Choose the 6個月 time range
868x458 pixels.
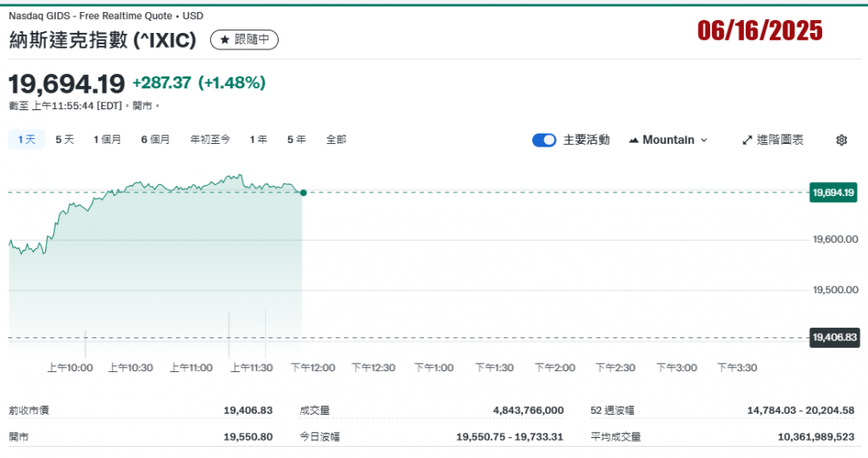(x=155, y=140)
